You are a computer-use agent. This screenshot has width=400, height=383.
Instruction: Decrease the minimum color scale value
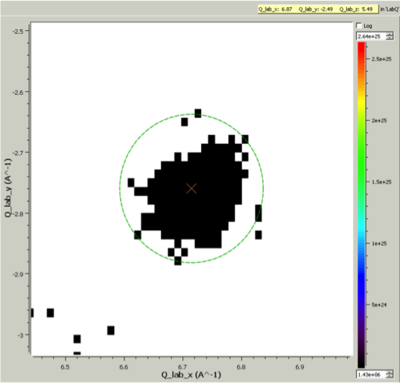pos(390,377)
